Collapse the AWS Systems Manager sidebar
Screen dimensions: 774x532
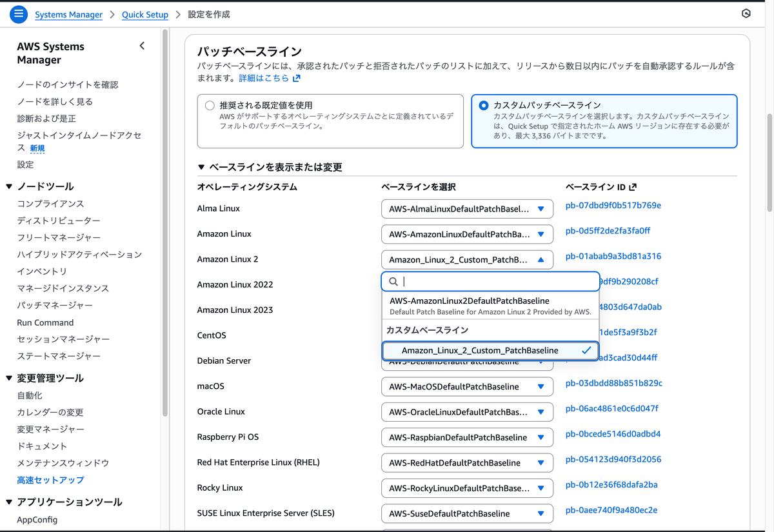point(142,46)
